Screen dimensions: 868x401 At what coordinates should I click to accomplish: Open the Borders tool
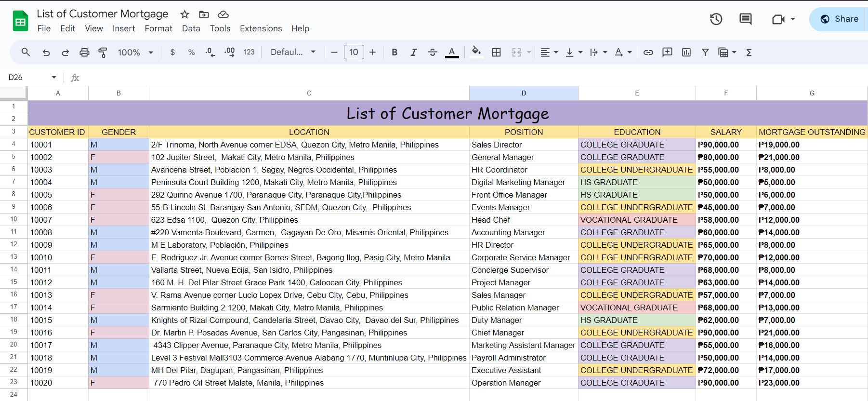[x=496, y=53]
